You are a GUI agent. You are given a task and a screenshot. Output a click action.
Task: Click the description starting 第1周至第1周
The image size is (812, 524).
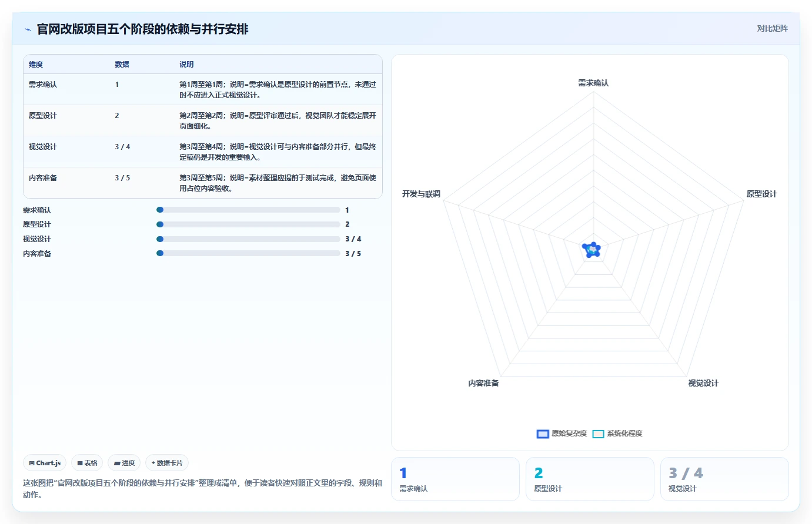point(278,90)
